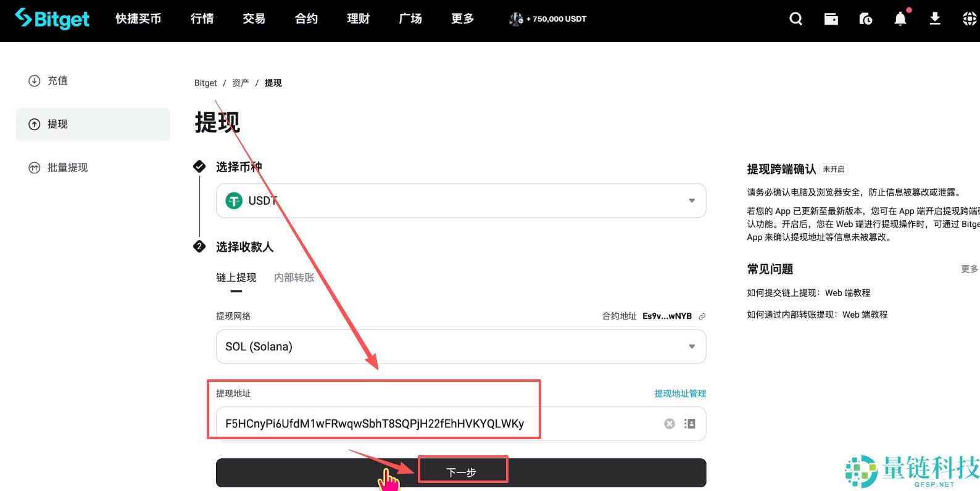980x491 pixels.
Task: Click the deposit sidebar icon
Action: [x=35, y=81]
